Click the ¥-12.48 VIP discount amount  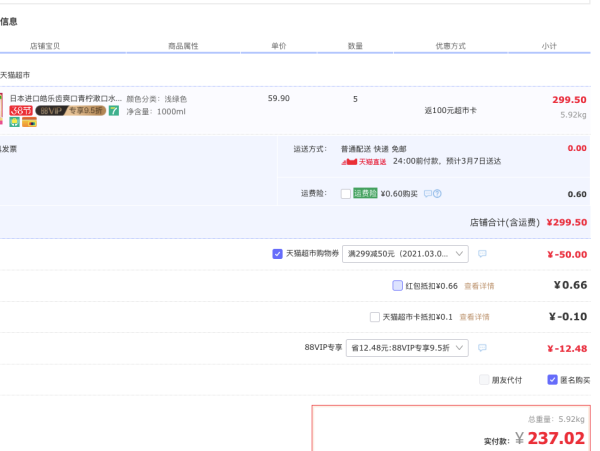tap(567, 348)
